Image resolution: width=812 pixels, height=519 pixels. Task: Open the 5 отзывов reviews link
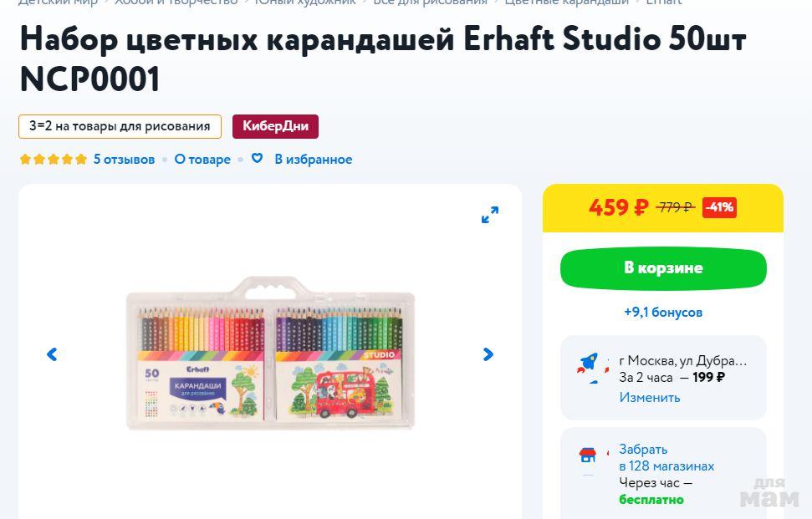click(x=125, y=160)
